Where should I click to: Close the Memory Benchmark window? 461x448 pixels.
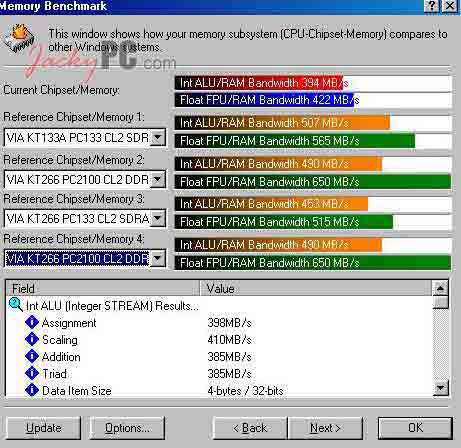point(450,6)
